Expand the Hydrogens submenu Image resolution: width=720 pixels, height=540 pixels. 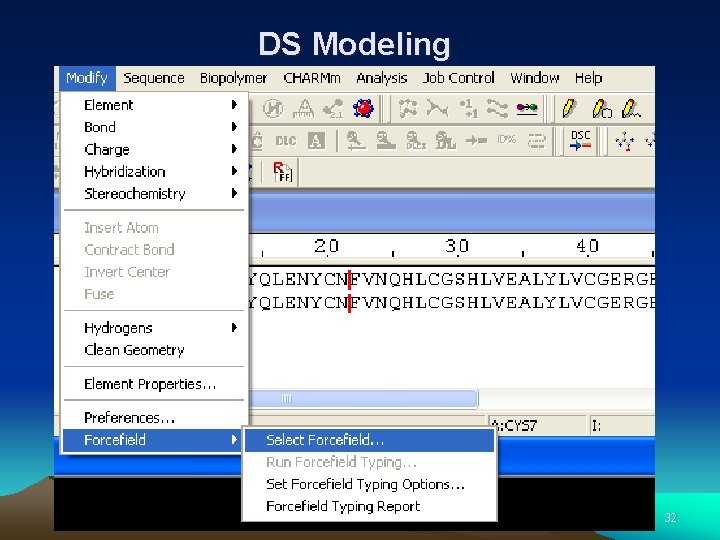point(154,327)
